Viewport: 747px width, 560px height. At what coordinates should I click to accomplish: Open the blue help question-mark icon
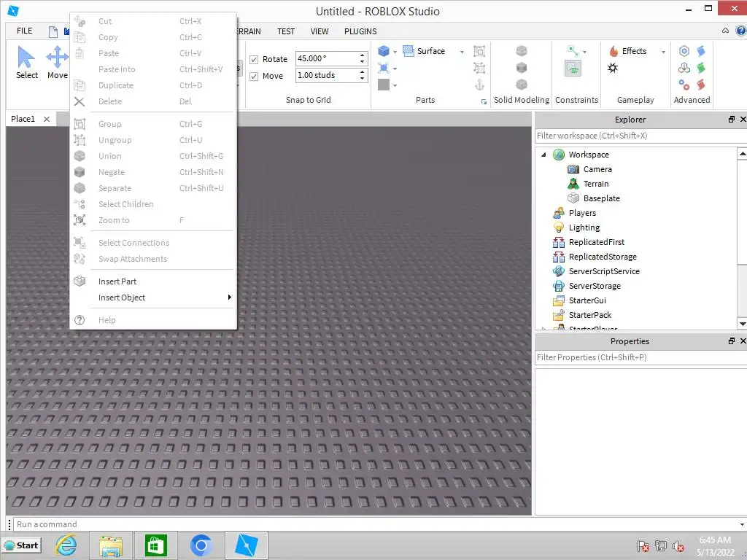pos(741,31)
